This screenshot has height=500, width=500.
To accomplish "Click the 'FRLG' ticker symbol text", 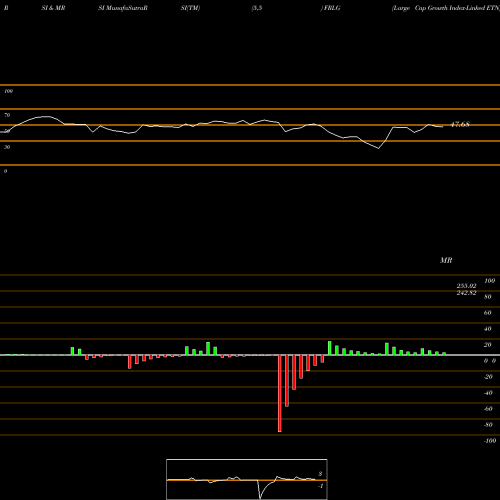I will 332,8.
